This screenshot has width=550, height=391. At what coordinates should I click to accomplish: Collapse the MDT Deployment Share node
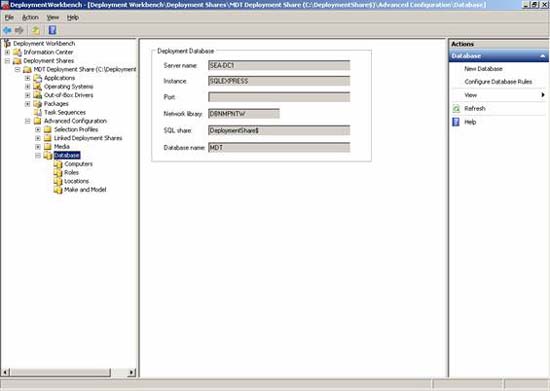17,69
